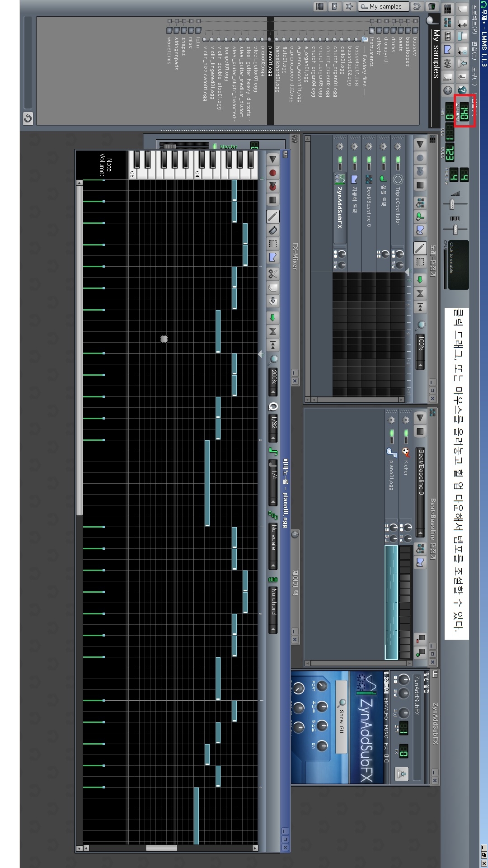Click the Kicker track name button
488x868 pixels.
pos(406,482)
